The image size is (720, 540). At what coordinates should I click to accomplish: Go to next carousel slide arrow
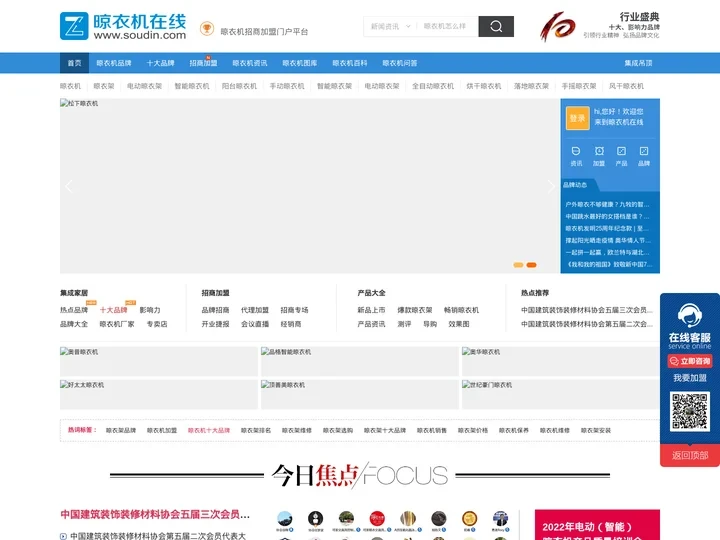pyautogui.click(x=551, y=186)
